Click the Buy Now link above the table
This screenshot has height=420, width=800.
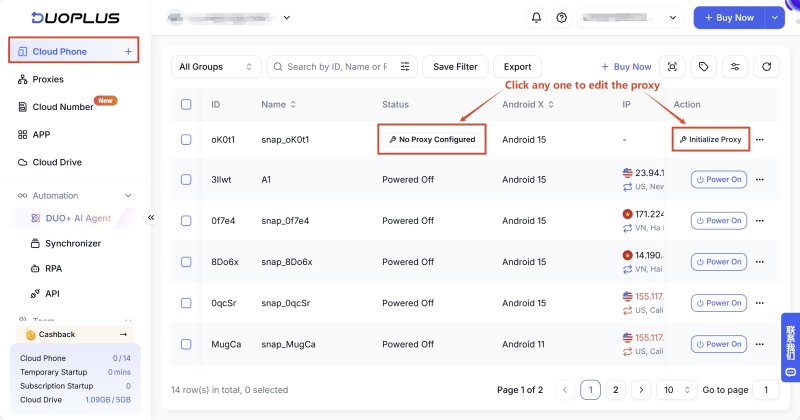626,67
